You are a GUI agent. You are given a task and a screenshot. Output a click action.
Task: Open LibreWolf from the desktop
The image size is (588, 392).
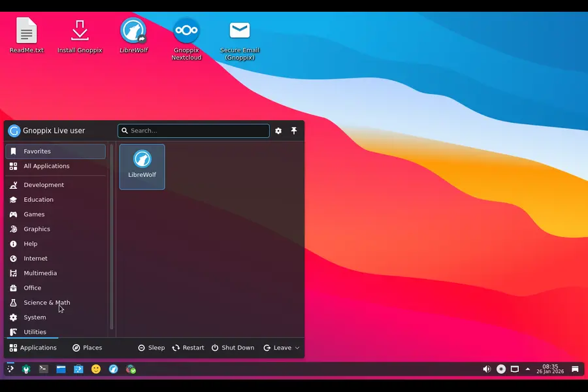pos(133,31)
